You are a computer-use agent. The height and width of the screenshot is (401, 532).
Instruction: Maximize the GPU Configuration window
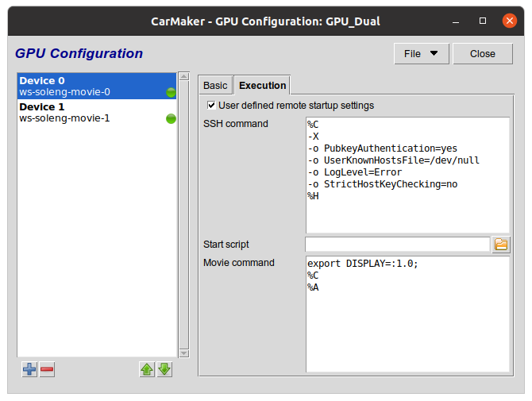483,20
